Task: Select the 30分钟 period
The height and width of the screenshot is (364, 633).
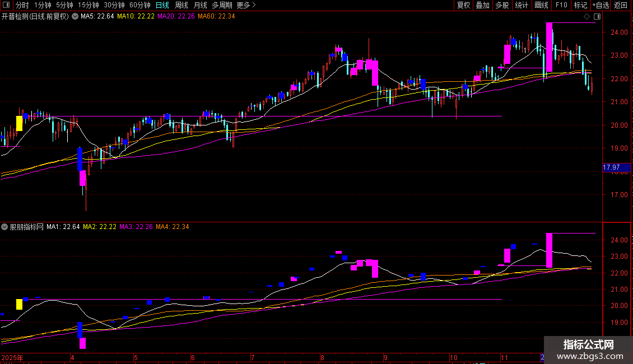Action: (114, 5)
